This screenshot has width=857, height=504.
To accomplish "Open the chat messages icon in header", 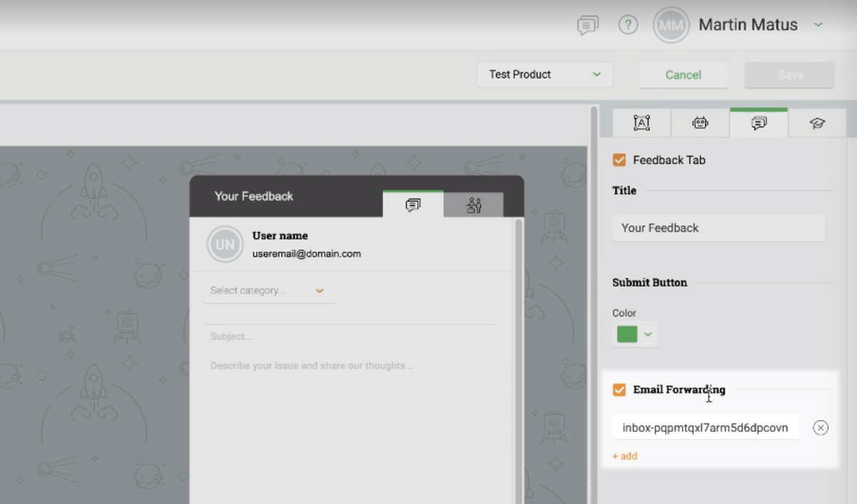I will coord(588,26).
